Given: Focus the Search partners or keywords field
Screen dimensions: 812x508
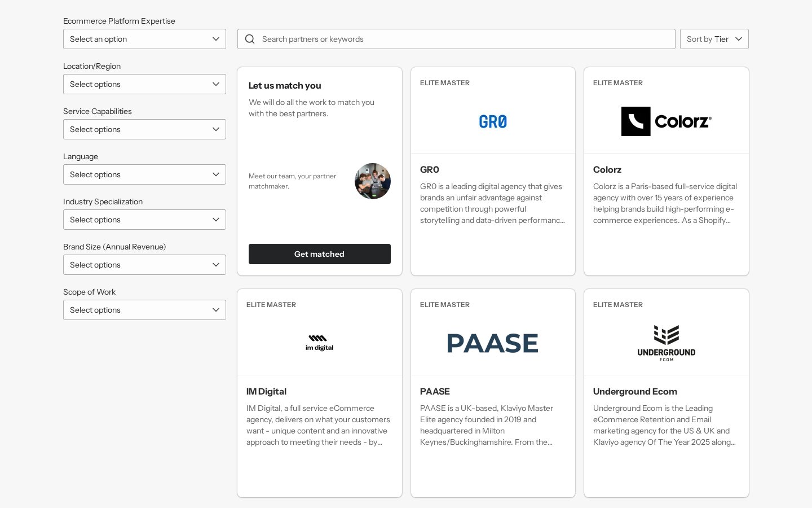Looking at the screenshot, I should click(456, 39).
